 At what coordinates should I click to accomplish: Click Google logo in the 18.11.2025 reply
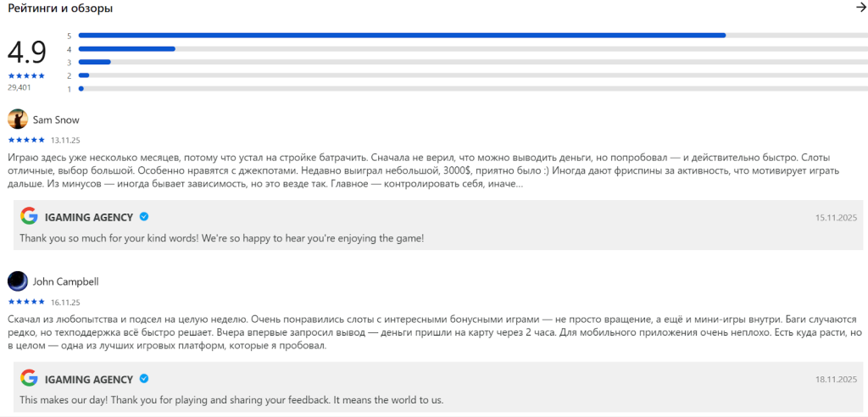[30, 379]
